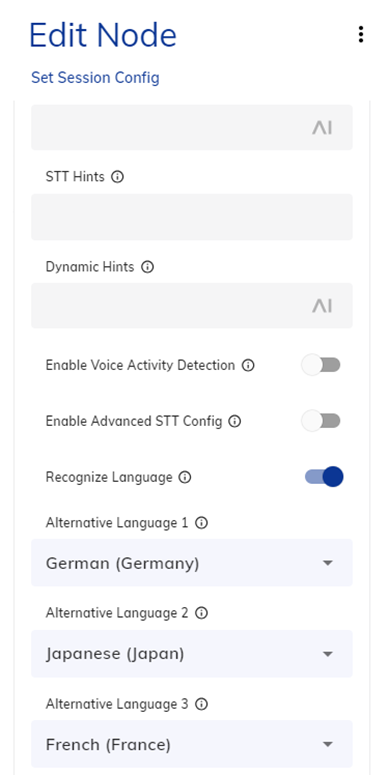Disable the Recognize Language toggle

324,477
